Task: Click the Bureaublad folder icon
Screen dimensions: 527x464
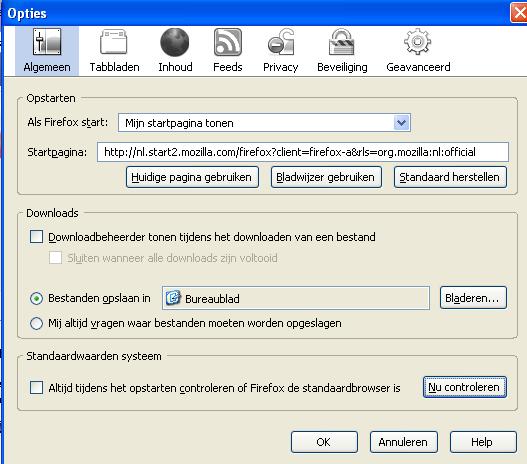Action: pos(173,298)
